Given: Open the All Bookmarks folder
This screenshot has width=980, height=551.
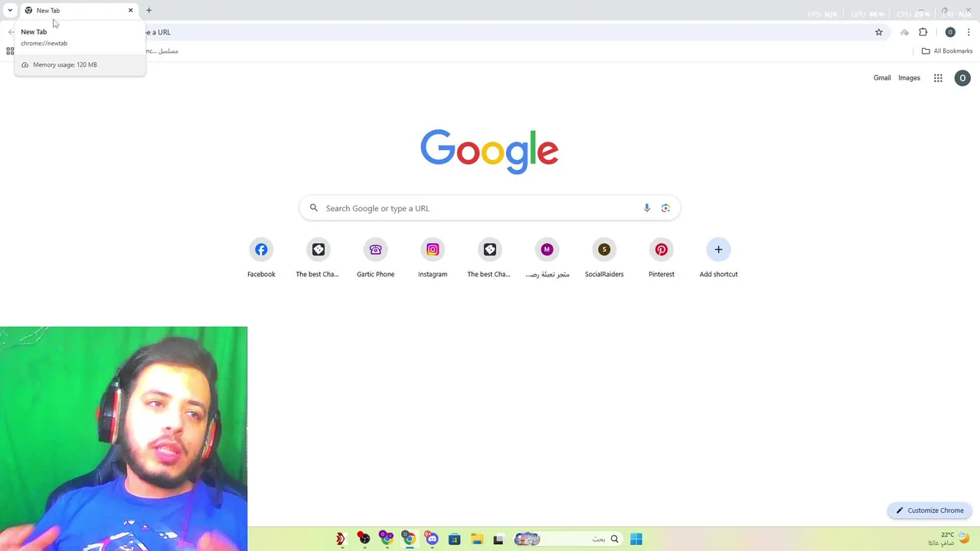Looking at the screenshot, I should [x=947, y=51].
